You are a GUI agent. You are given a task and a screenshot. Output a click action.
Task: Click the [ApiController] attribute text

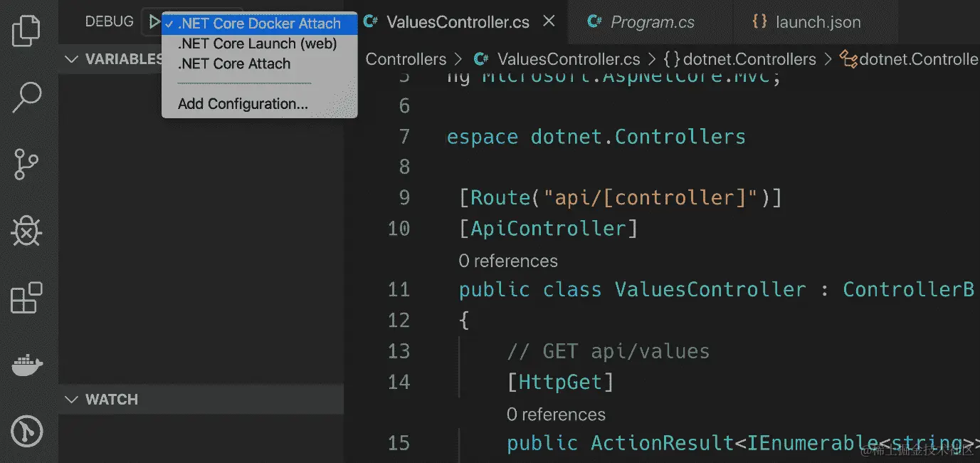click(x=548, y=229)
